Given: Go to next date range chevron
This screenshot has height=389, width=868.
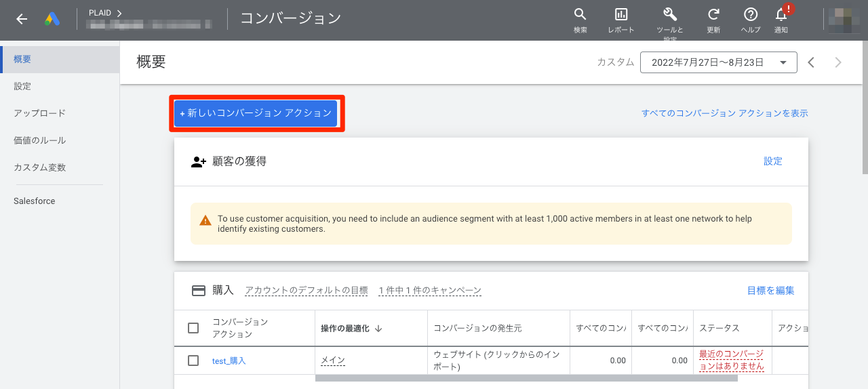Looking at the screenshot, I should 838,62.
